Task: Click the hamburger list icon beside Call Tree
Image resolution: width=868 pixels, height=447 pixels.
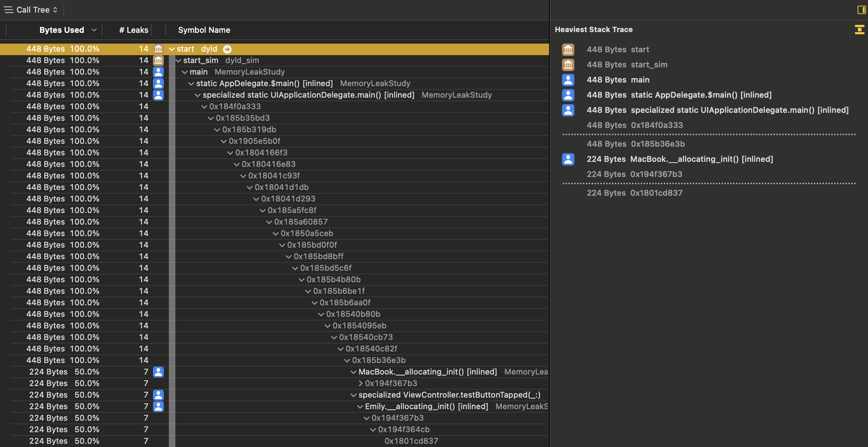Action: tap(9, 10)
